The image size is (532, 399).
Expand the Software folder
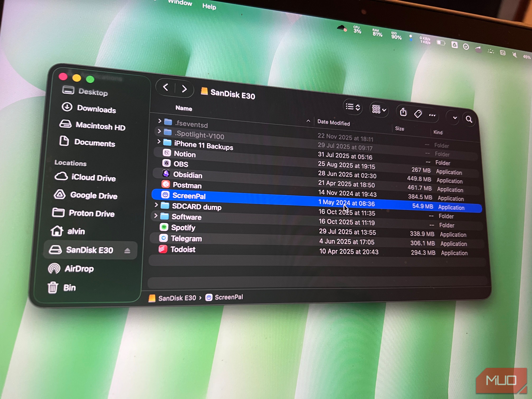(x=156, y=215)
